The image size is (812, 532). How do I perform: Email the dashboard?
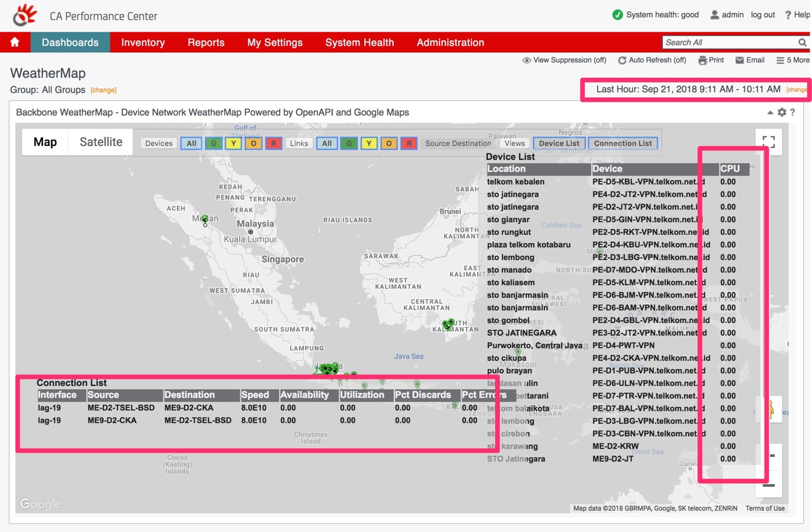pyautogui.click(x=750, y=60)
